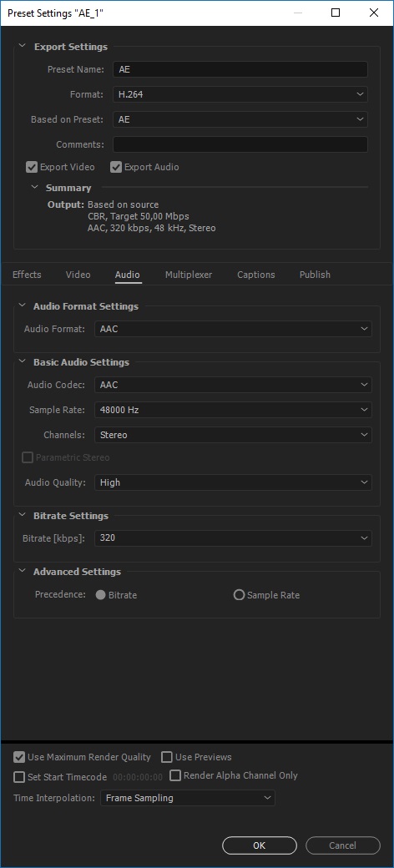Select the Sample Rate precedence radio button

[x=239, y=595]
